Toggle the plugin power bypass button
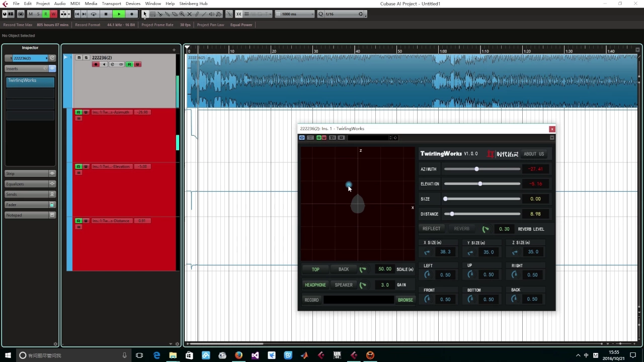Screen dimensions: 644x362 pos(302,138)
